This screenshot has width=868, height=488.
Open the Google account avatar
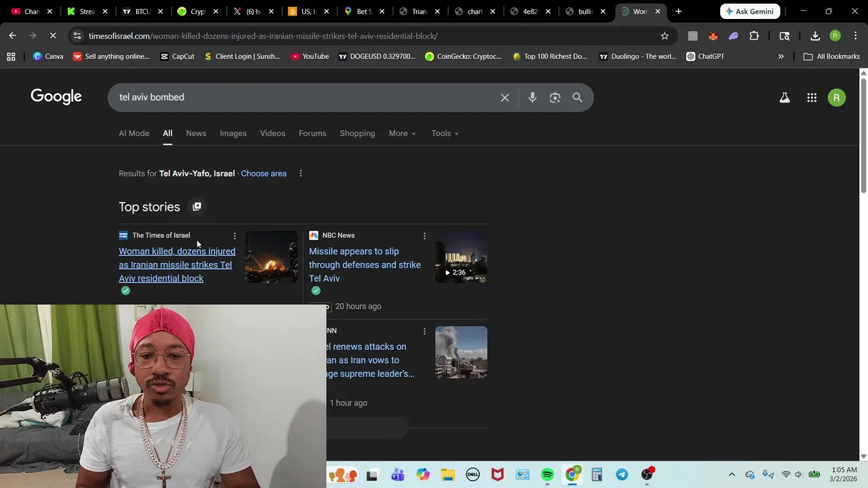click(x=837, y=98)
